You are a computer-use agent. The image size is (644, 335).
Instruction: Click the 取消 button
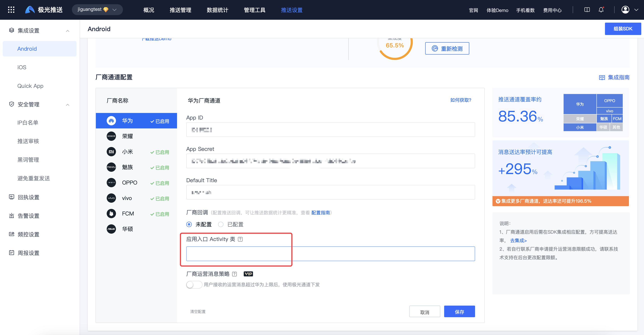424,311
